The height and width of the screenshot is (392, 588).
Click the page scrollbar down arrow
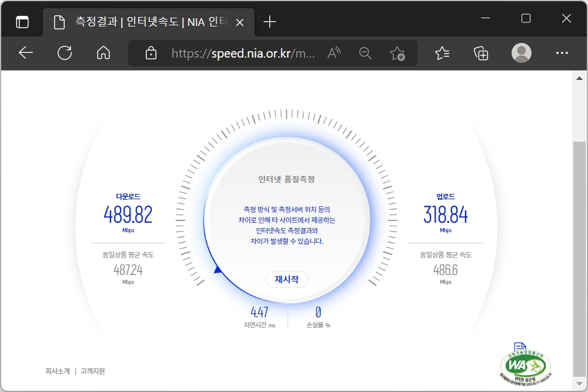click(579, 384)
